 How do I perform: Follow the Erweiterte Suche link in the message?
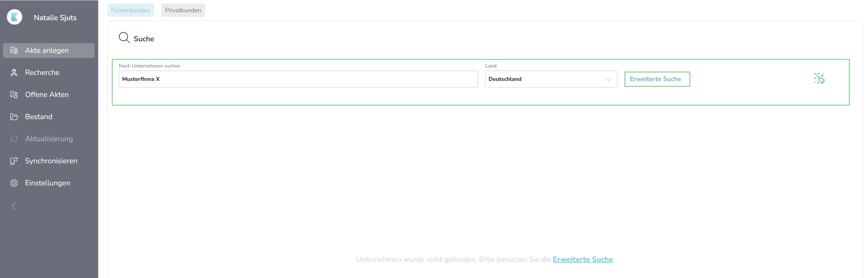pyautogui.click(x=582, y=259)
